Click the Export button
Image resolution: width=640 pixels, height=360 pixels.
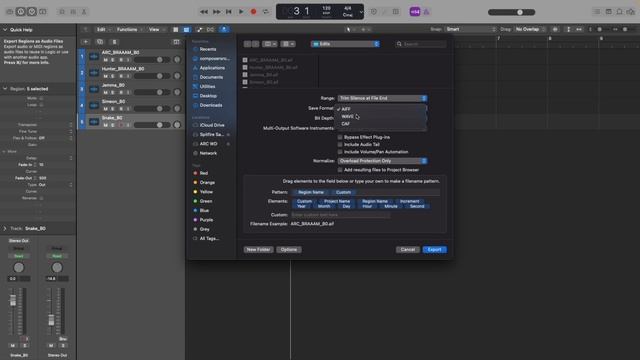(x=434, y=249)
